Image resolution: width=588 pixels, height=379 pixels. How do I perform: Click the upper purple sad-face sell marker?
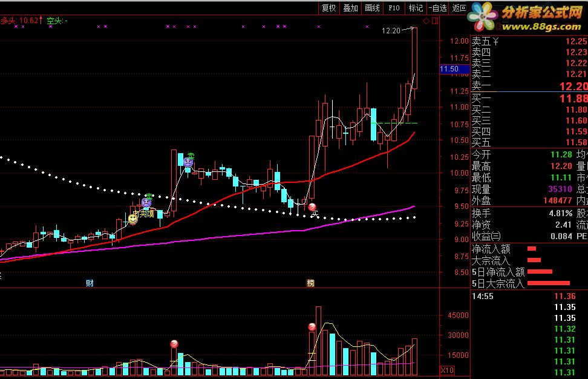188,162
